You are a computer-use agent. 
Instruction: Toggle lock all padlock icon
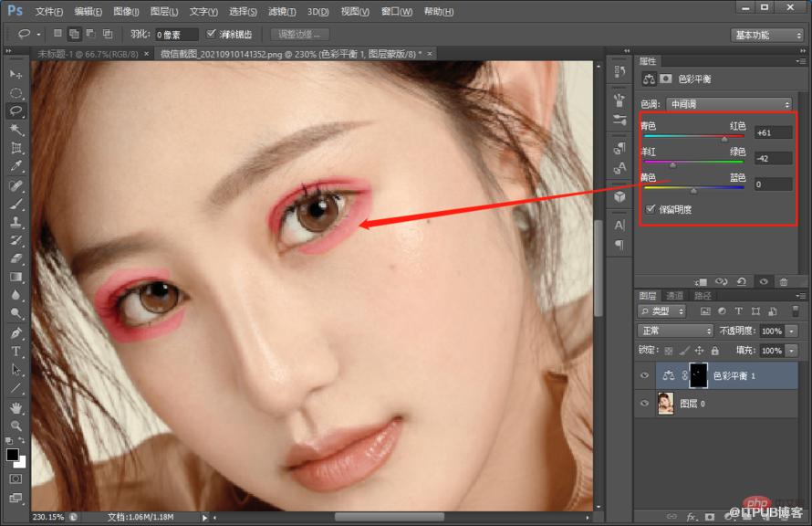coord(714,351)
